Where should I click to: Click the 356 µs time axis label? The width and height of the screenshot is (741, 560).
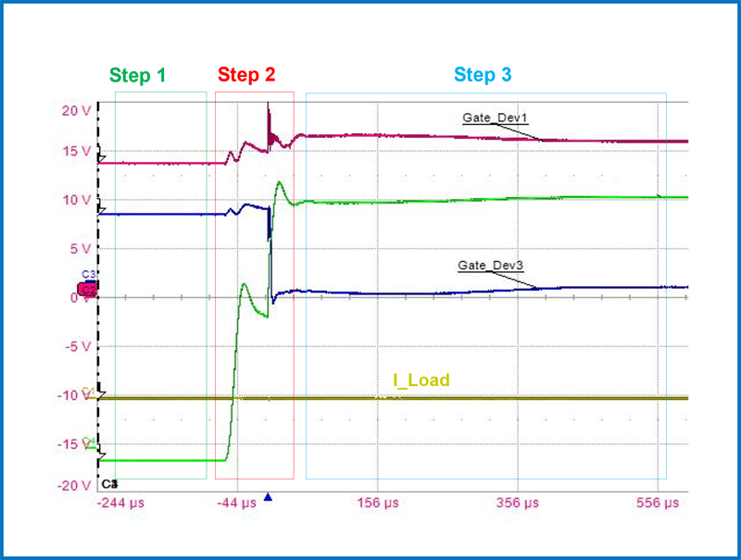[x=518, y=504]
